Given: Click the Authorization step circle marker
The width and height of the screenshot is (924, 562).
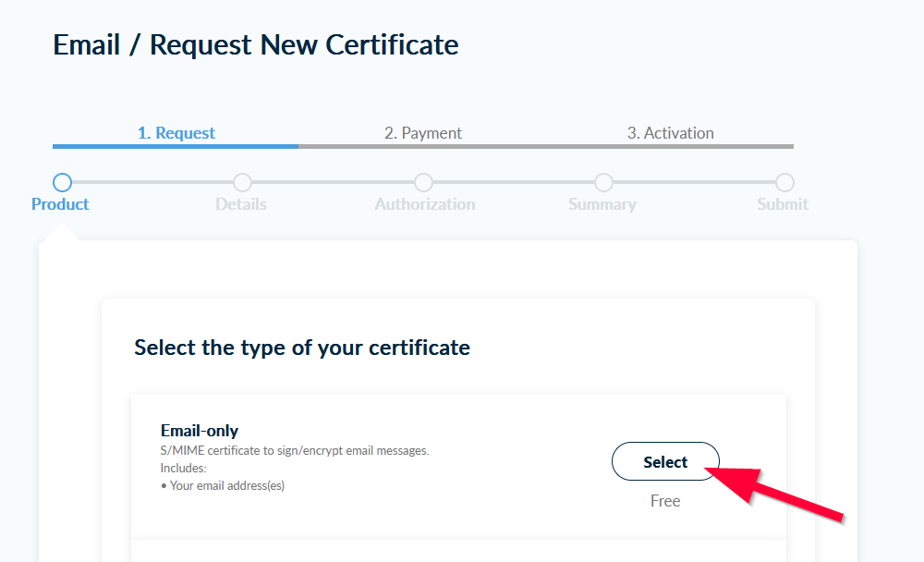Looking at the screenshot, I should click(423, 182).
